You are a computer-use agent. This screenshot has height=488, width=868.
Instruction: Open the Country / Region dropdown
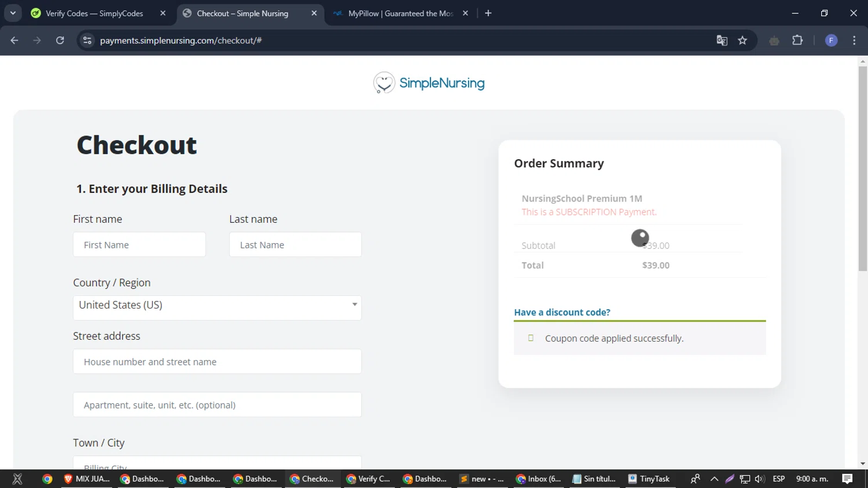217,307
